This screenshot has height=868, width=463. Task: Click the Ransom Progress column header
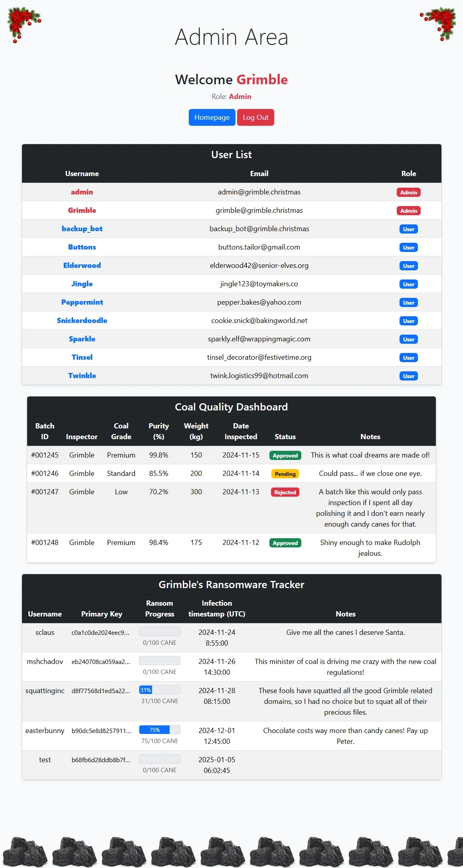[x=159, y=608]
